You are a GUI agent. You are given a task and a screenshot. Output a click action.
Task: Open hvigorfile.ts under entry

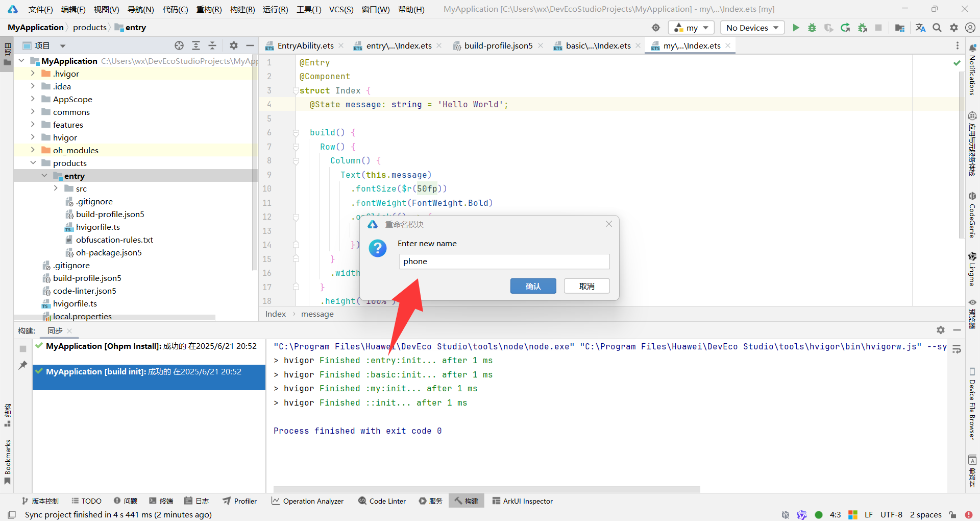(x=97, y=227)
